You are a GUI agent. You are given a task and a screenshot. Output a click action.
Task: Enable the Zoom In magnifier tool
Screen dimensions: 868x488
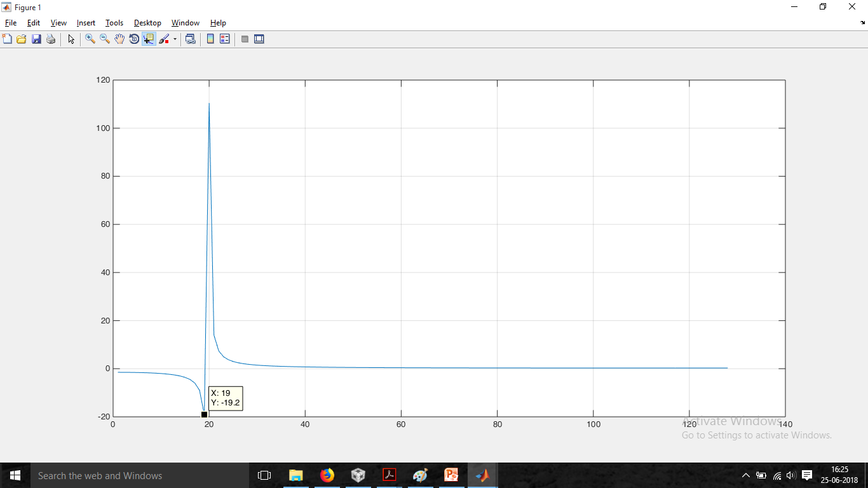click(x=90, y=39)
